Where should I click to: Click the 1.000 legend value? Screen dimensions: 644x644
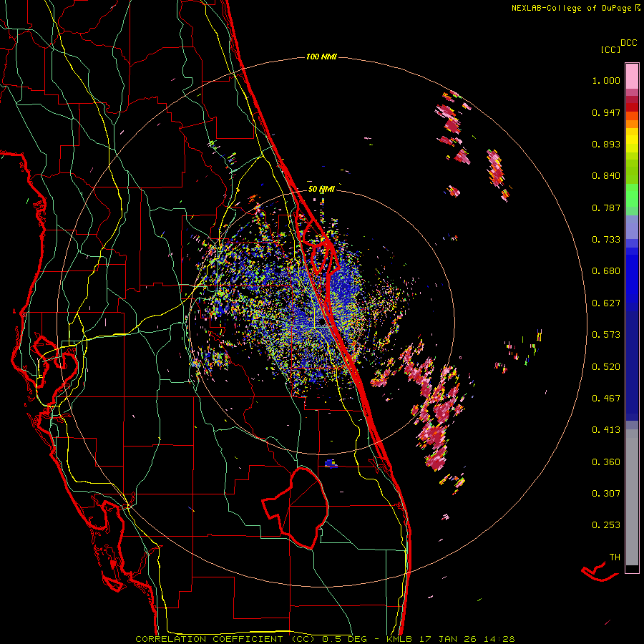coord(606,80)
